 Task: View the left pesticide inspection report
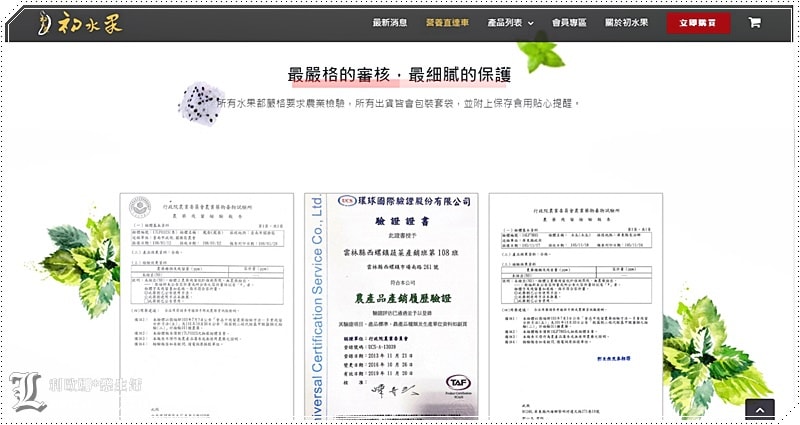point(208,305)
